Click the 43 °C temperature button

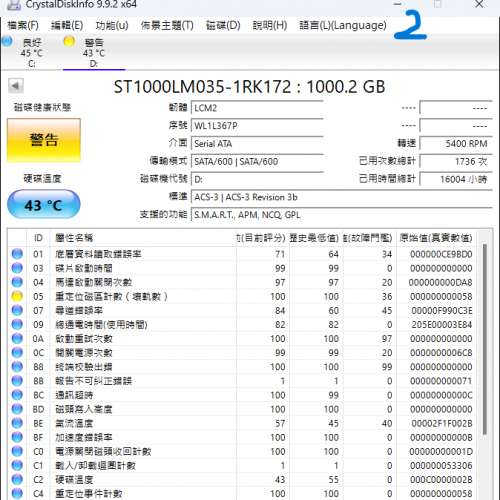[x=44, y=204]
